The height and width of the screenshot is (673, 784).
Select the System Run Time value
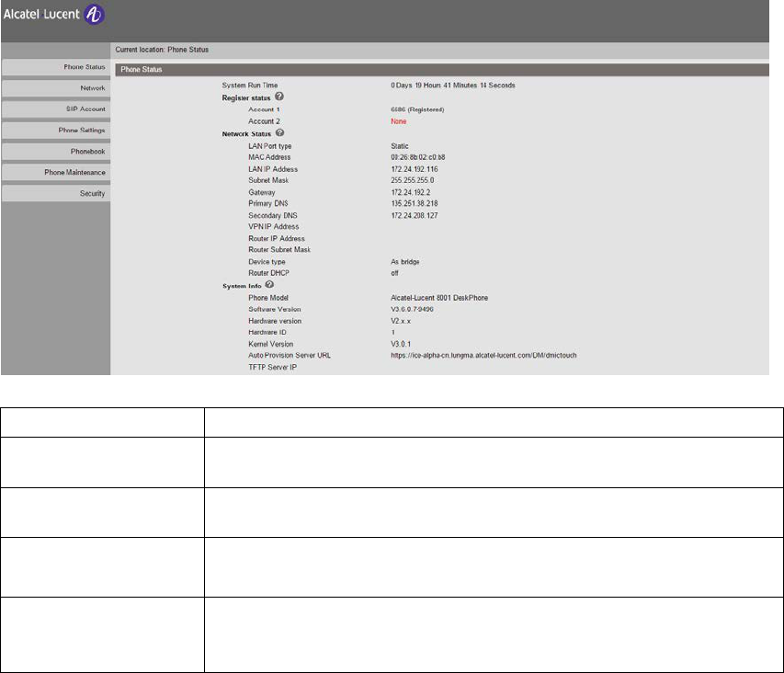pos(453,86)
